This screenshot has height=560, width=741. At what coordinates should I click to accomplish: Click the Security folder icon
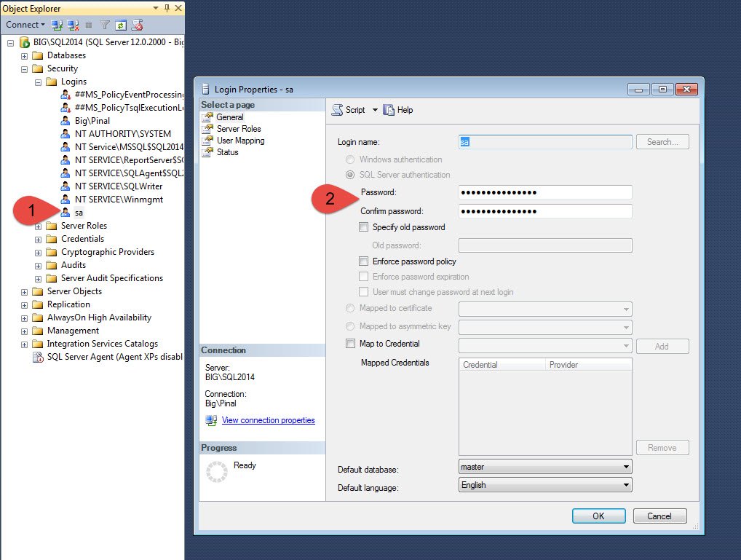[x=37, y=68]
